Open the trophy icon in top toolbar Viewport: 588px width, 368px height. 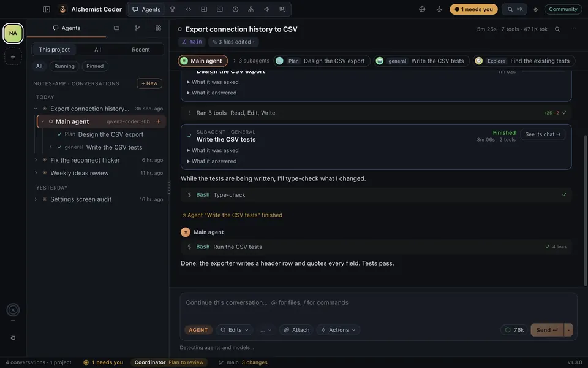(173, 9)
